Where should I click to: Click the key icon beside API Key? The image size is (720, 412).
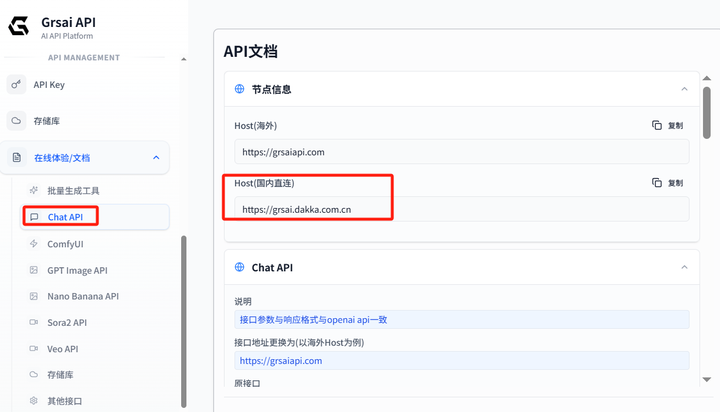[16, 85]
